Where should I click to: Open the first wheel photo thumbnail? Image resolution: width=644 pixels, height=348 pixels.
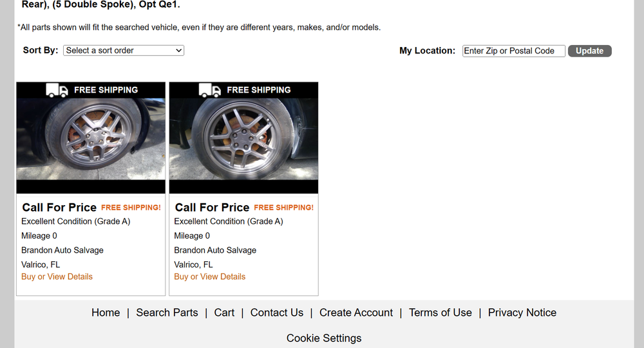pos(91,139)
